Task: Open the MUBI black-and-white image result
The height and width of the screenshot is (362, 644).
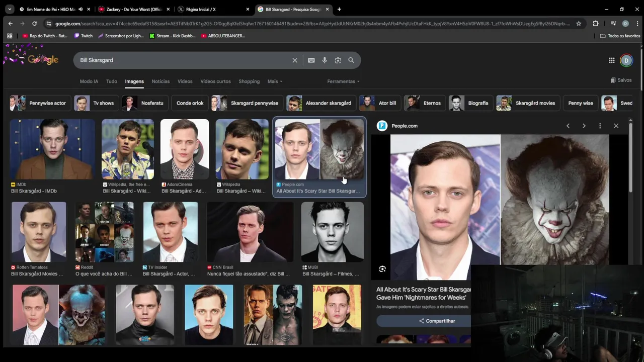Action: click(332, 232)
